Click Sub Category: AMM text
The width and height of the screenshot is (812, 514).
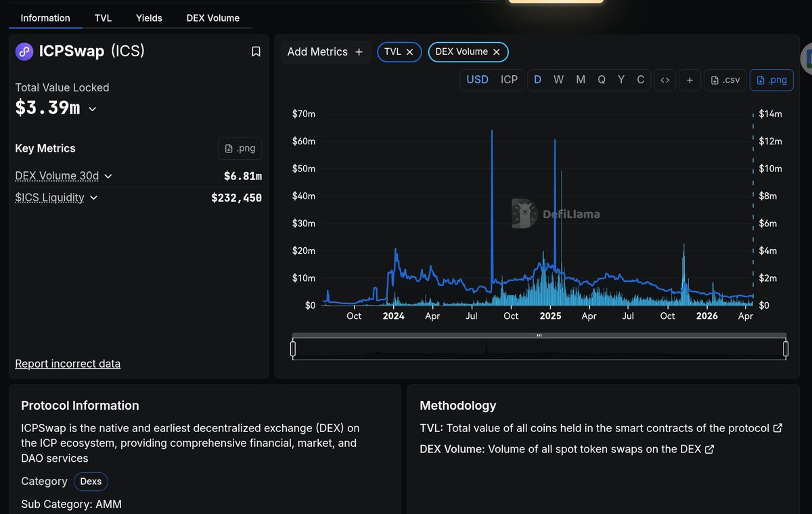click(72, 504)
